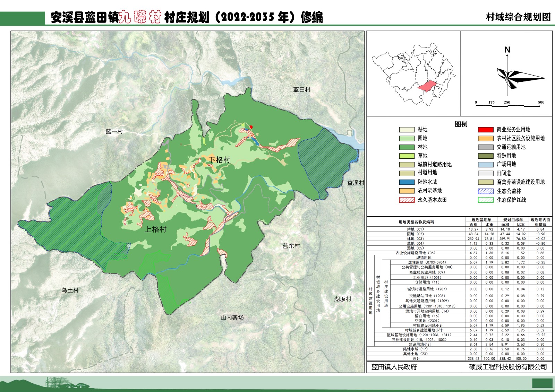Click the 山内寨场 label on the map
Viewport: 555px width, 392px height.
232,317
